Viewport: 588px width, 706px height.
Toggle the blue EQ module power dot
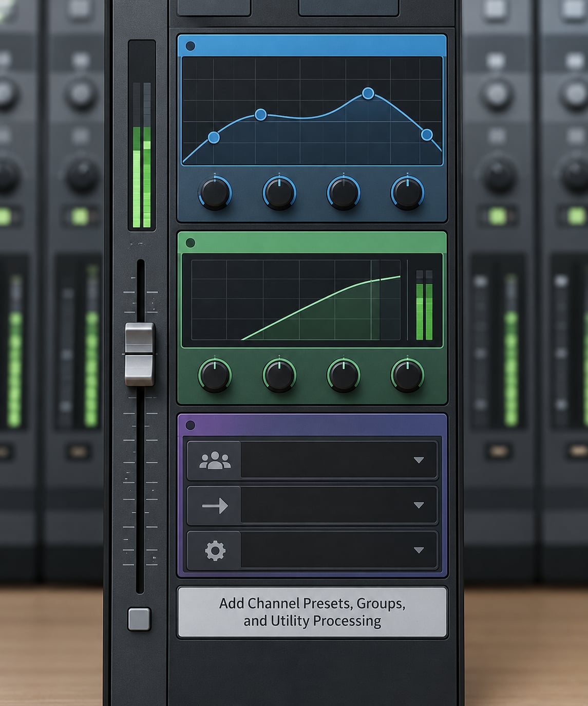click(190, 46)
